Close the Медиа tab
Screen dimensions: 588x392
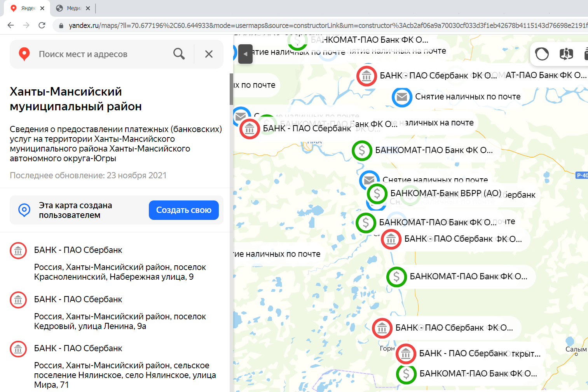click(88, 8)
